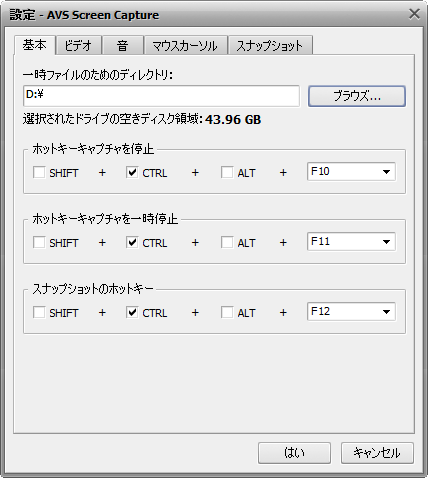Screen dimensions: 428x478
Task: Click the ブラウズ... button
Action: 357,96
